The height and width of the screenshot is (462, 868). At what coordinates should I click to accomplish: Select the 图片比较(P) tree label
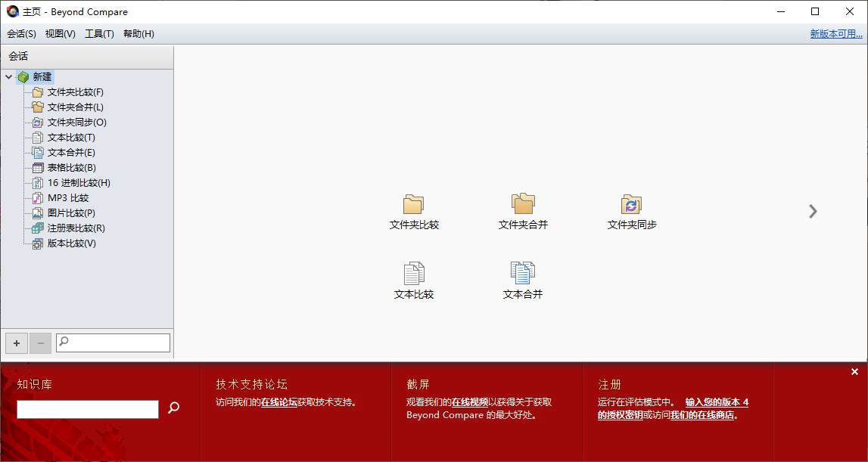point(71,213)
